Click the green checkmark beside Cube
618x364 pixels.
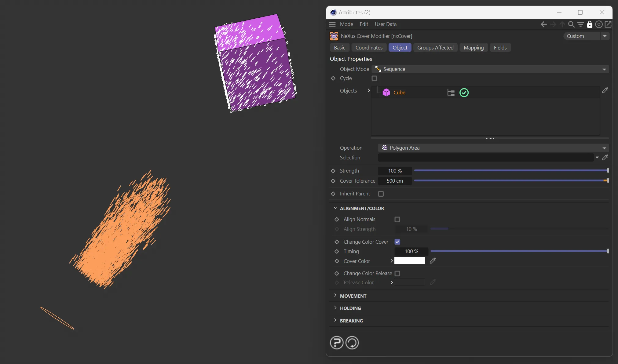click(464, 93)
